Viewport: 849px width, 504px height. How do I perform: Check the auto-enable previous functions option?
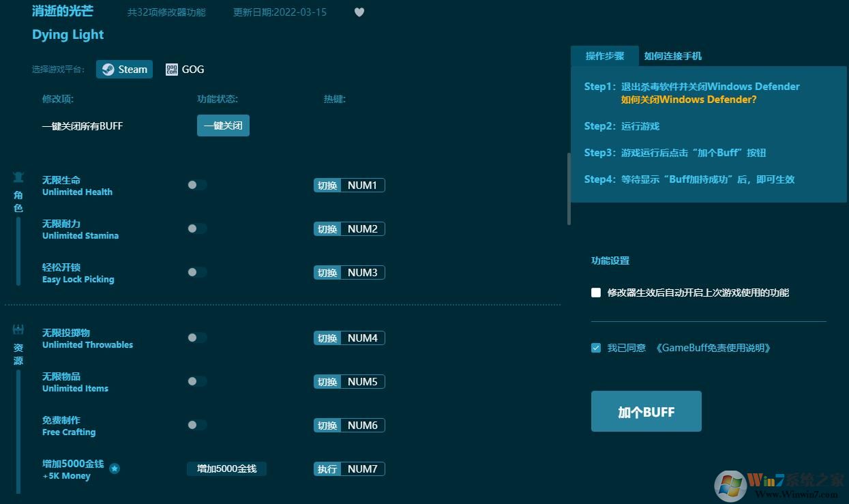tap(595, 293)
